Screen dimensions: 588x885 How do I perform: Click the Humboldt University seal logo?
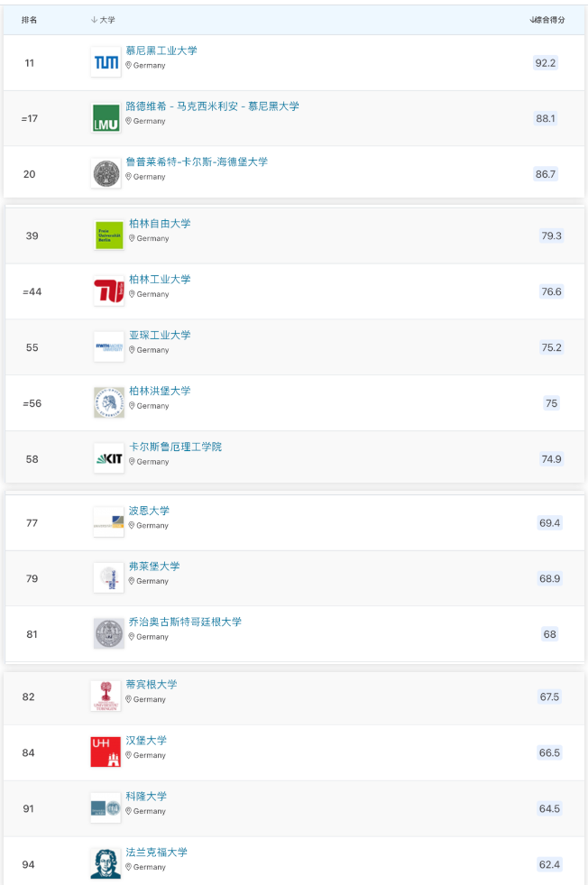click(x=109, y=402)
